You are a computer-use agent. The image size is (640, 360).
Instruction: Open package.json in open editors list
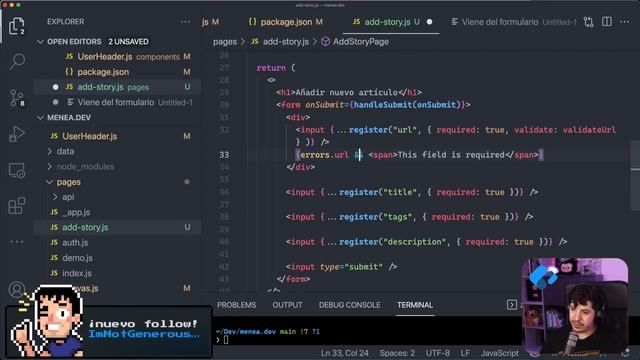[x=118, y=72]
